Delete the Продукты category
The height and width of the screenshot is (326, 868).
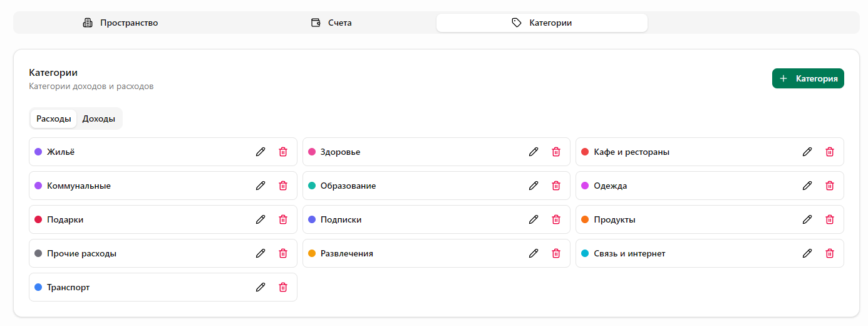point(830,219)
